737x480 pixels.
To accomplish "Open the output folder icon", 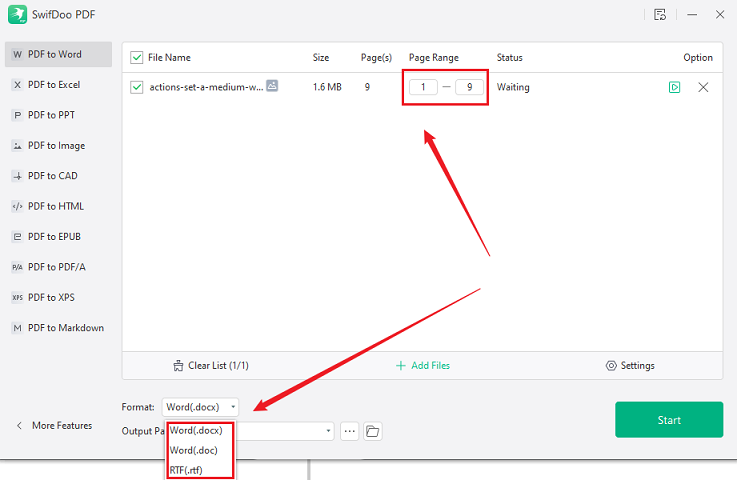I will tap(372, 431).
